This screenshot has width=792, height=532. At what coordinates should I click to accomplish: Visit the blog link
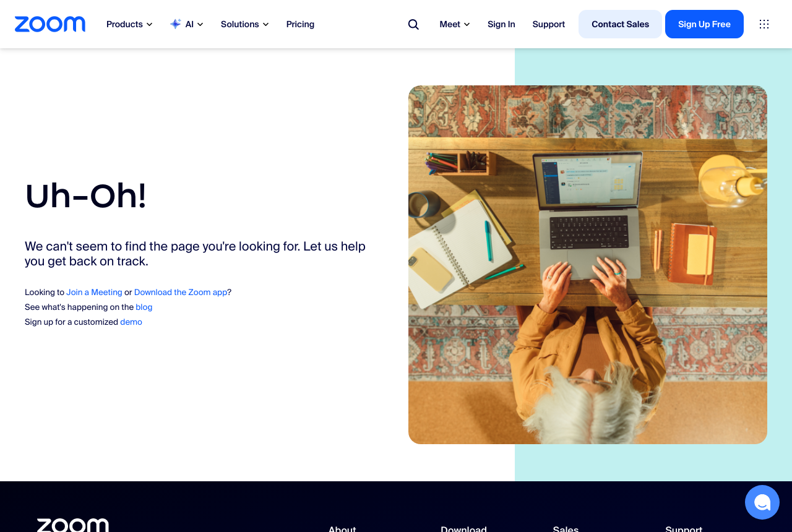click(144, 307)
